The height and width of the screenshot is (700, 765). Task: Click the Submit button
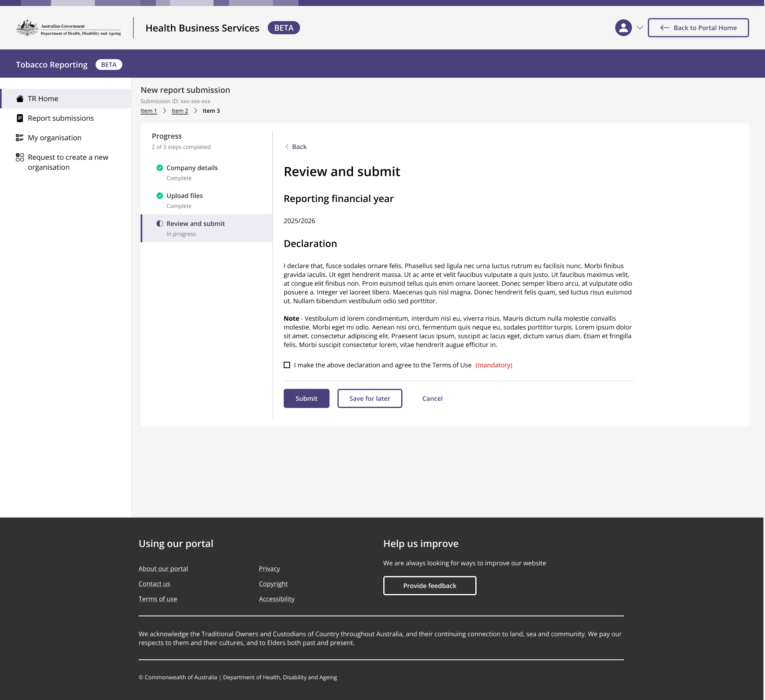click(x=306, y=398)
